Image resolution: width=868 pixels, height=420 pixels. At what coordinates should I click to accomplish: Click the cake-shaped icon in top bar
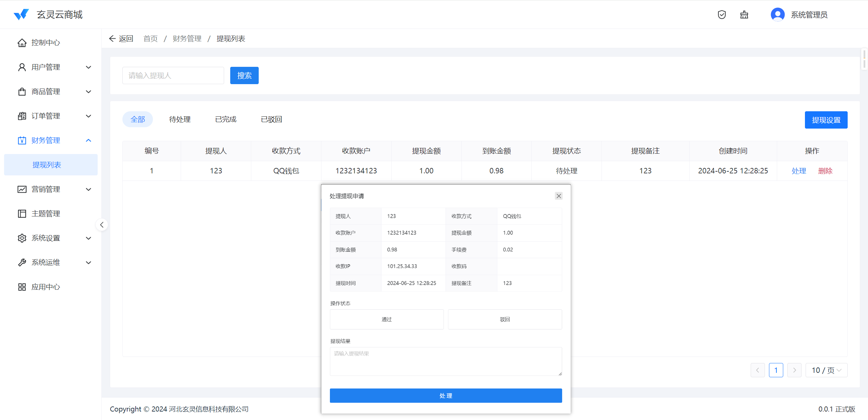pyautogui.click(x=744, y=15)
